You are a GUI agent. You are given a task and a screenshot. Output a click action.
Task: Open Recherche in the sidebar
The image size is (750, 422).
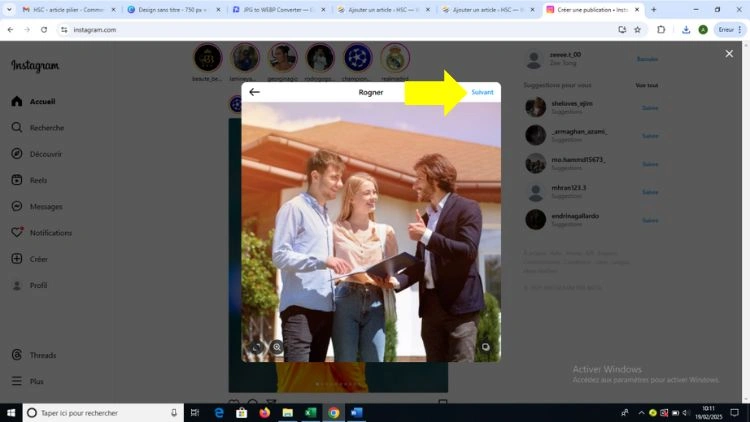[38, 128]
